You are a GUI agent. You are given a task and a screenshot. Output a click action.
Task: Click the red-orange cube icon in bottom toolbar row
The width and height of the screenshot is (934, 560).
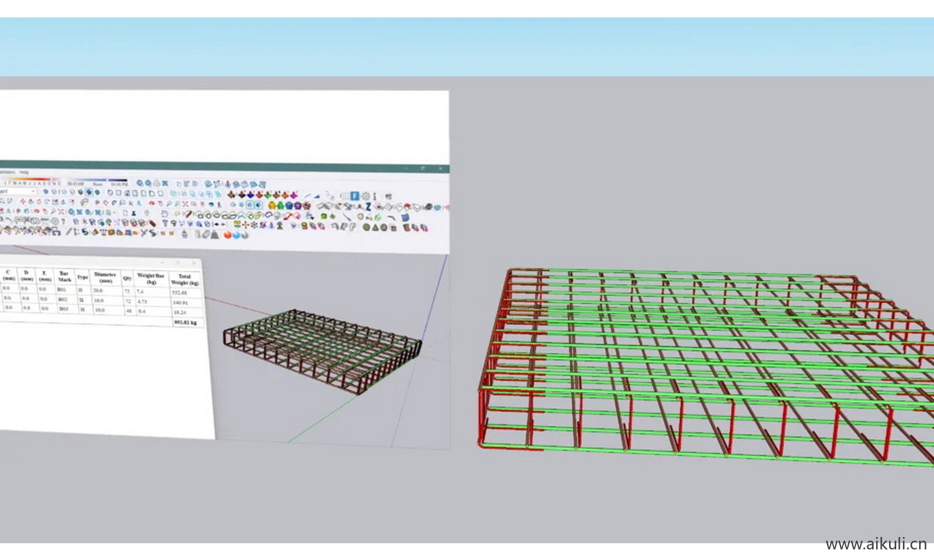[228, 235]
